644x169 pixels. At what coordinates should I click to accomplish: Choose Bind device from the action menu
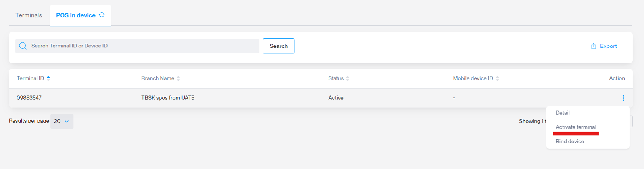coord(570,141)
